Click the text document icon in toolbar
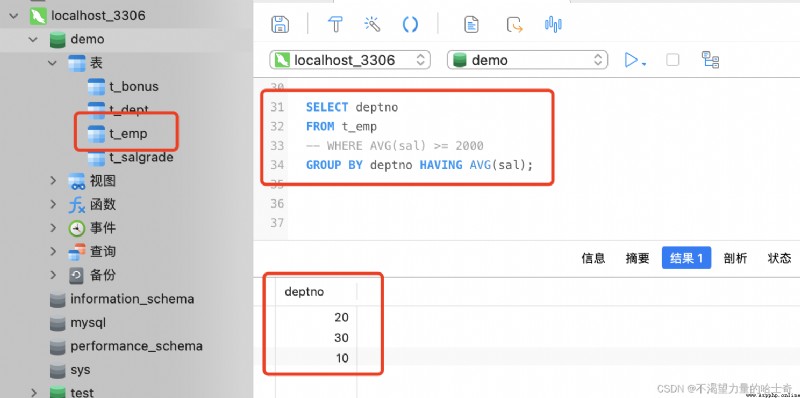Image resolution: width=800 pixels, height=398 pixels. click(471, 24)
